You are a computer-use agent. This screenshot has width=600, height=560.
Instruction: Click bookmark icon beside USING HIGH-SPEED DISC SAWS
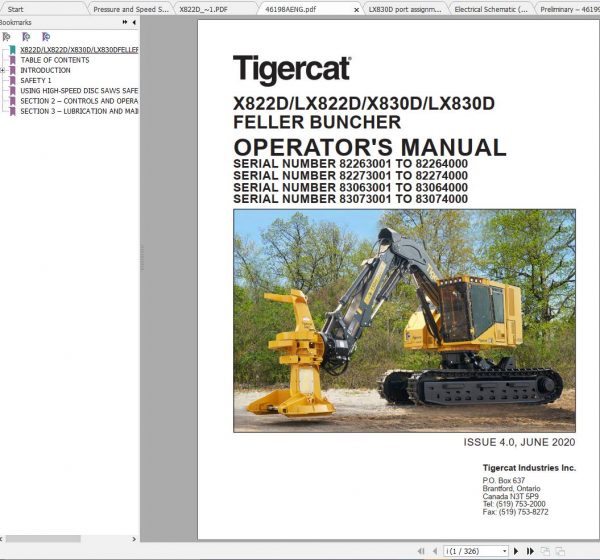pos(13,91)
